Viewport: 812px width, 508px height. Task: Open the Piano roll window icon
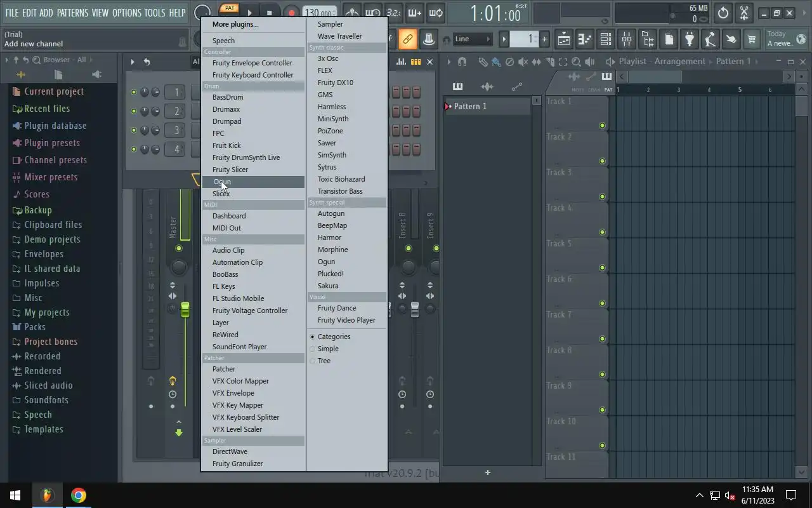coord(585,39)
